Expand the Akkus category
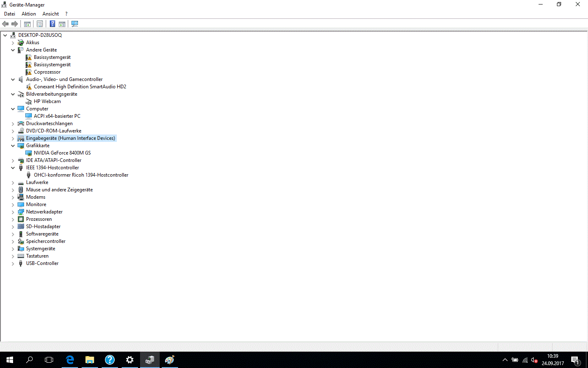Image resolution: width=588 pixels, height=368 pixels. [13, 43]
